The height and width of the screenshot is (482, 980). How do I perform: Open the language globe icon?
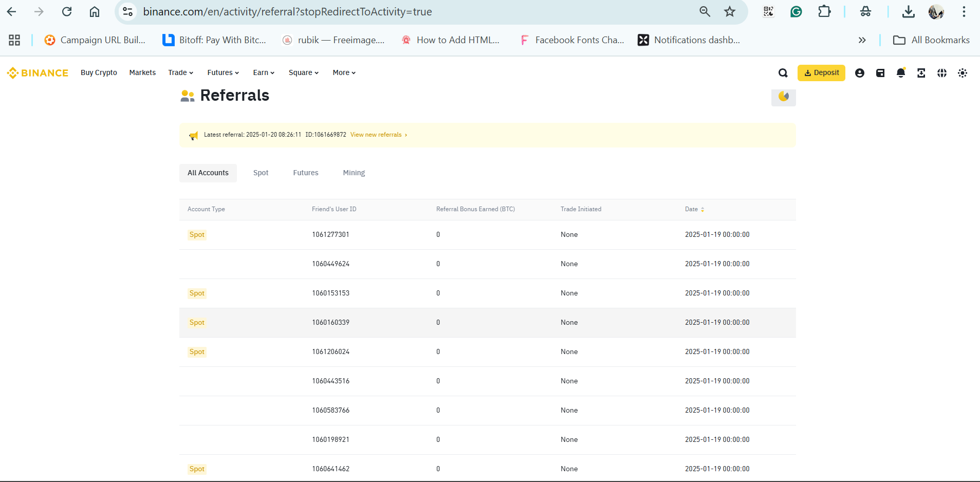click(x=941, y=73)
